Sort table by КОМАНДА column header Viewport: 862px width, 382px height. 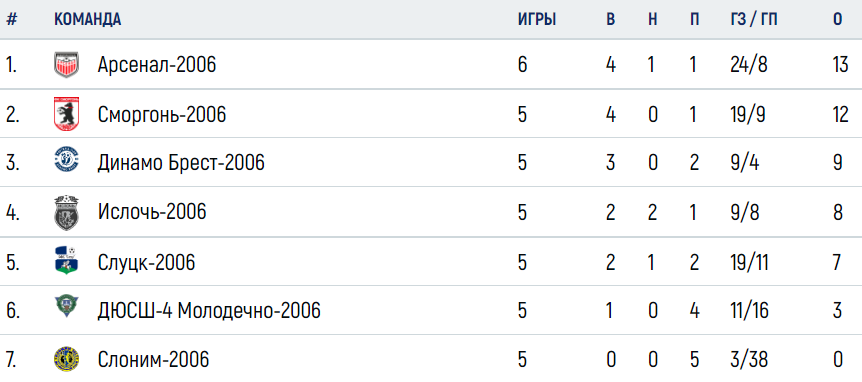(x=87, y=20)
